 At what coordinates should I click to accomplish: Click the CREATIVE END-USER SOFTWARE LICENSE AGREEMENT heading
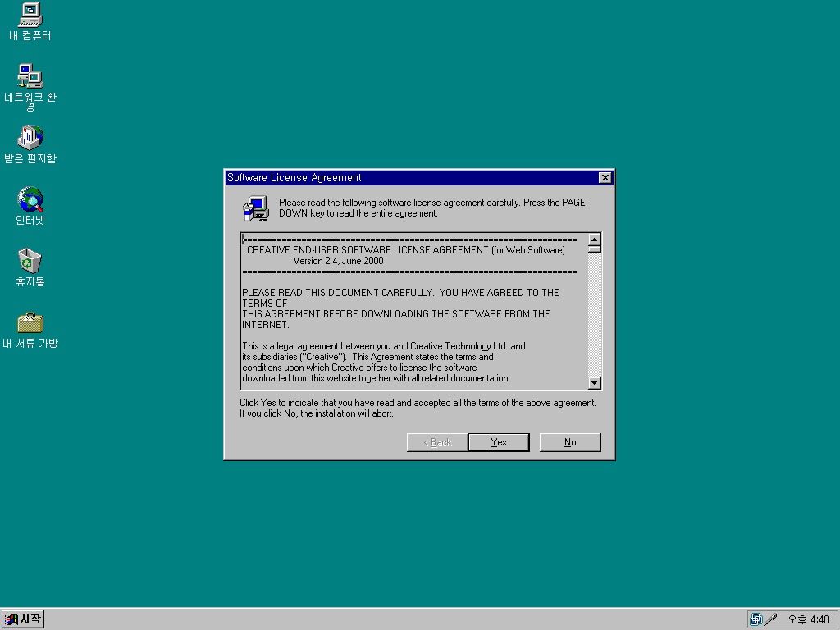405,250
